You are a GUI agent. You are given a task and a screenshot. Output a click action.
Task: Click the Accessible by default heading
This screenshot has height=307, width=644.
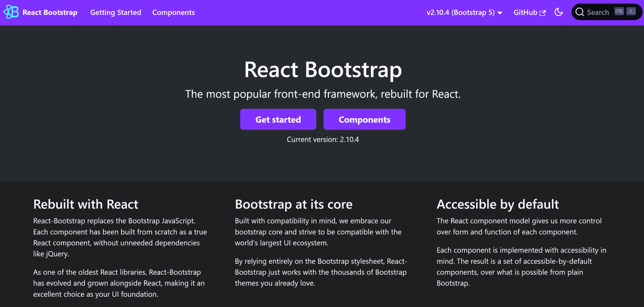(497, 204)
